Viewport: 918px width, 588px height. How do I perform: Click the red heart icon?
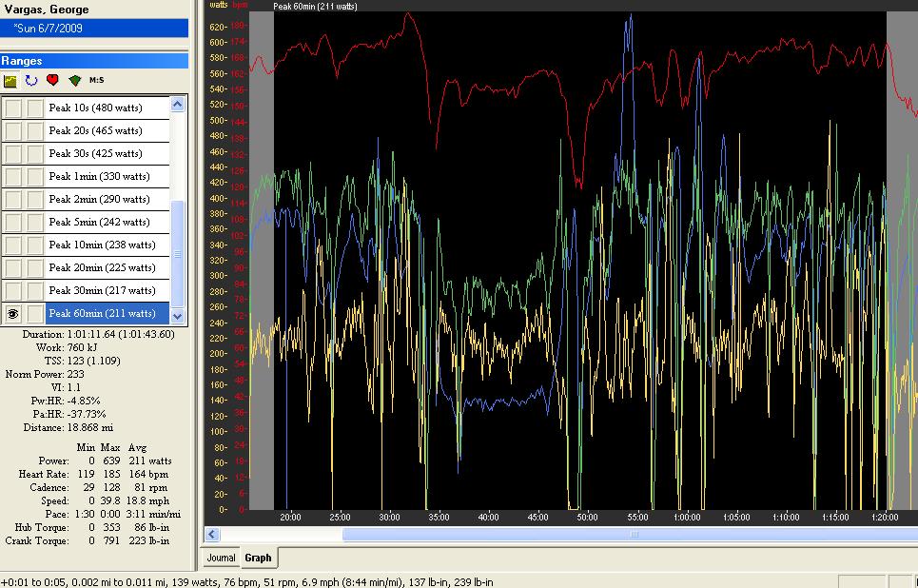point(52,81)
